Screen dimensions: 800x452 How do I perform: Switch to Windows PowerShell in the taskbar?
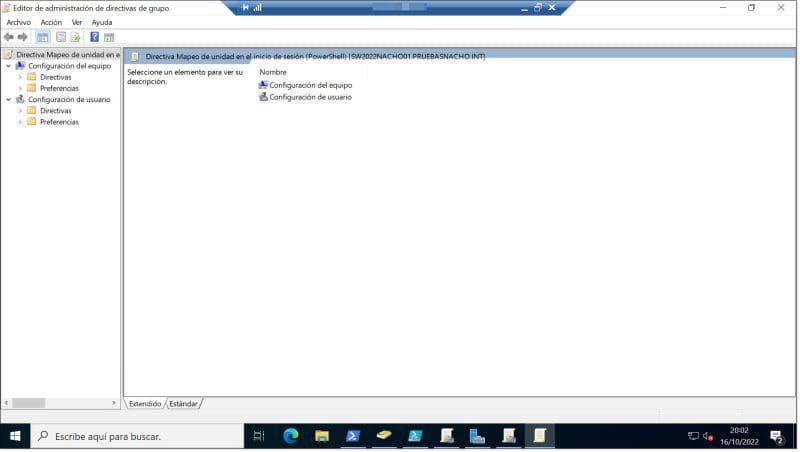[x=353, y=436]
